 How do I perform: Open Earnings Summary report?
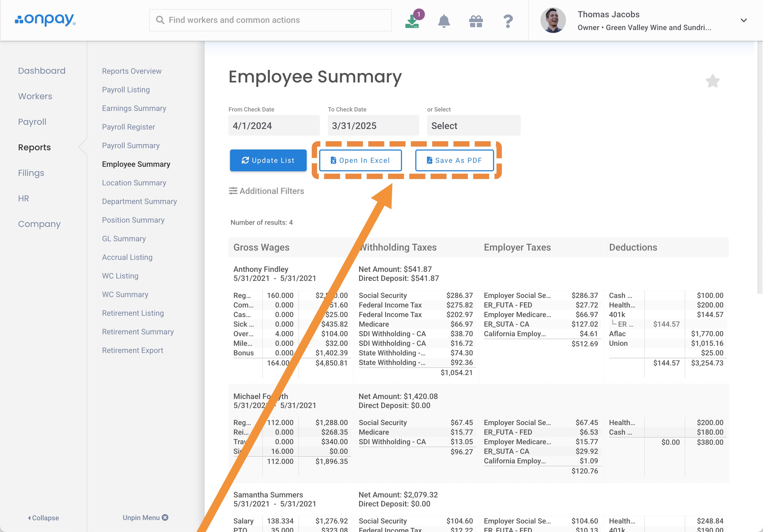pos(134,108)
